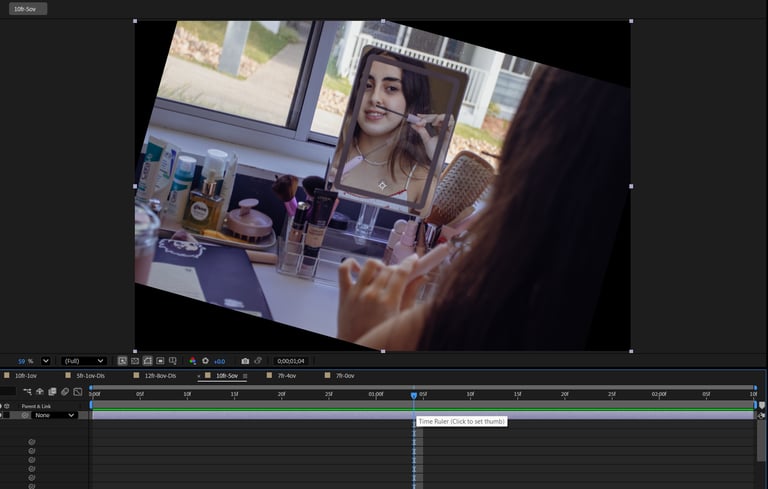This screenshot has height=489, width=768.
Task: Click the topmost property pick whip spiral
Action: [32, 442]
